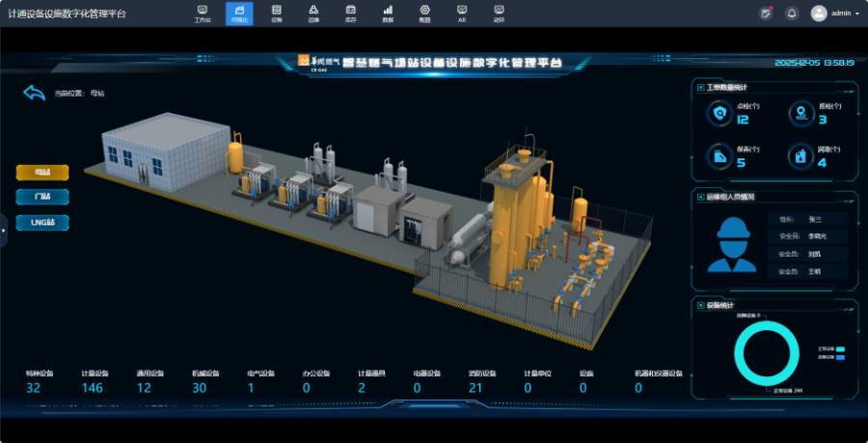Click the worker avatar with hard hat
Viewport: 868px width, 443px height.
(x=732, y=244)
